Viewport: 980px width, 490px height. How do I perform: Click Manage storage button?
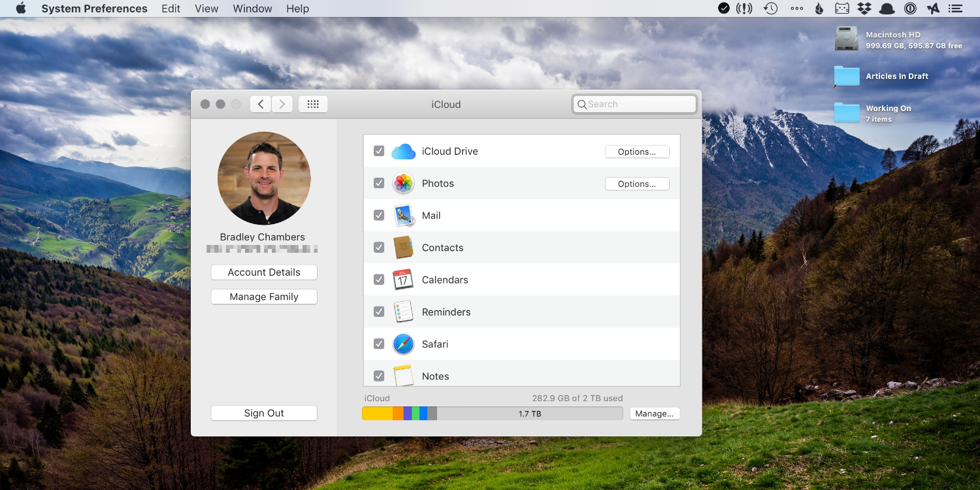(x=655, y=414)
